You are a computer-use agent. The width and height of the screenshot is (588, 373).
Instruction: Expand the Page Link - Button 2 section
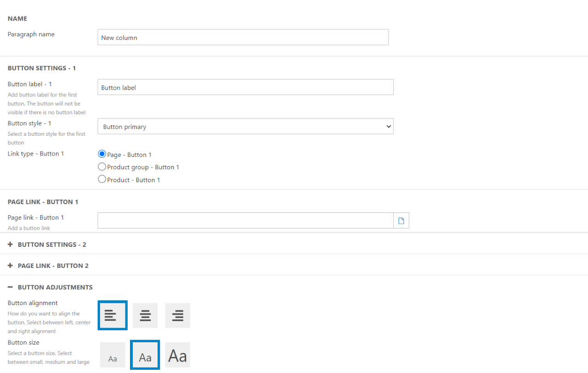(53, 266)
